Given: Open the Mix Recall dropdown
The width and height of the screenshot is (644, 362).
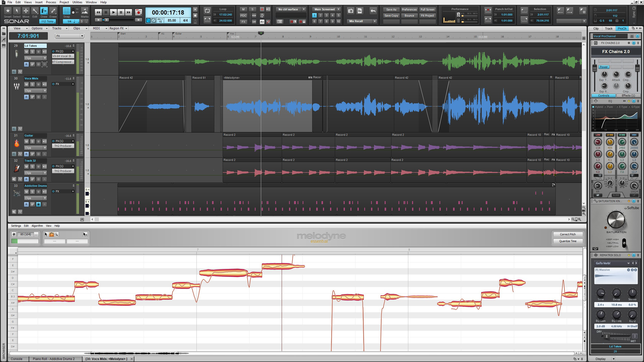Looking at the screenshot, I should [x=375, y=21].
